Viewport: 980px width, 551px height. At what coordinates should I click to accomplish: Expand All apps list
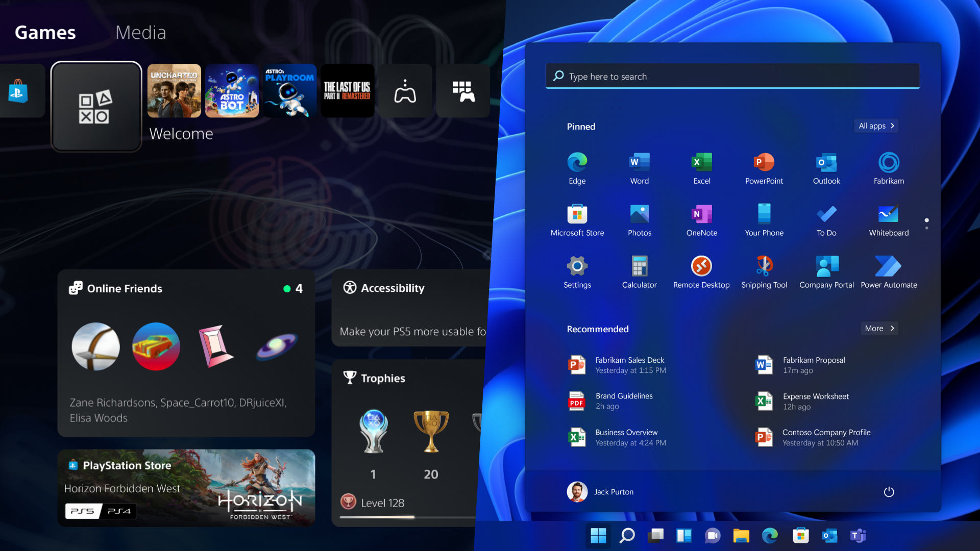coord(876,126)
